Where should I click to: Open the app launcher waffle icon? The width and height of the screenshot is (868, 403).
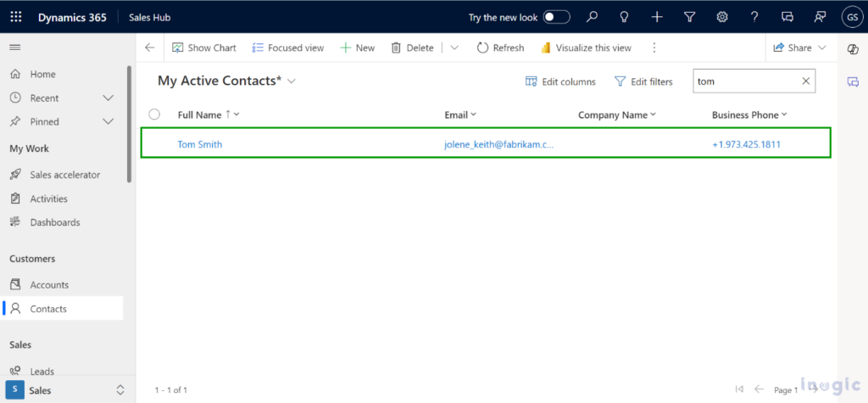point(16,17)
